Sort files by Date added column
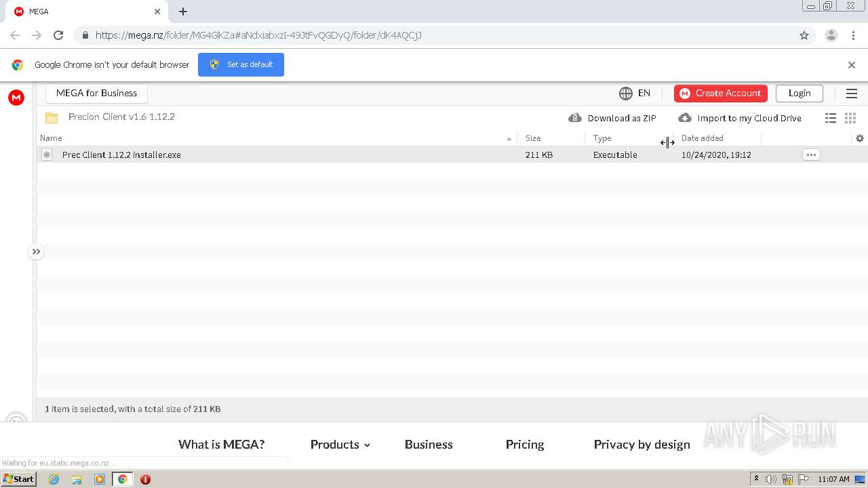 tap(702, 138)
